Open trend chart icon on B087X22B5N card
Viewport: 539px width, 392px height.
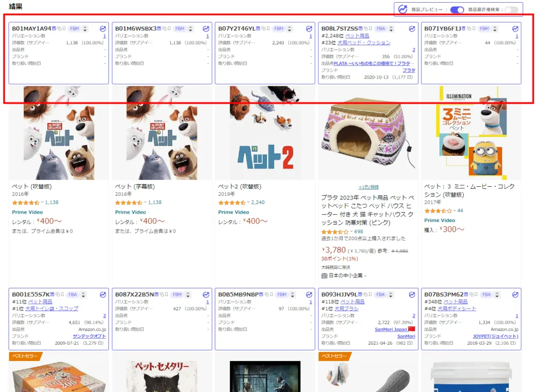pyautogui.click(x=206, y=295)
